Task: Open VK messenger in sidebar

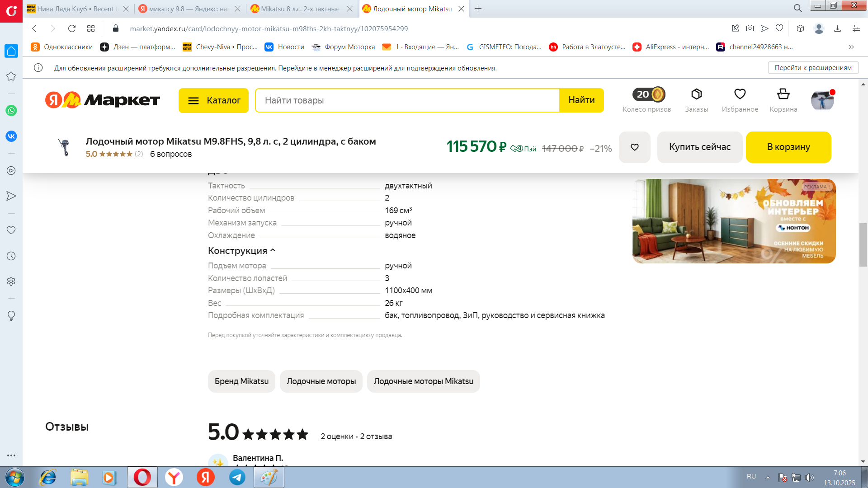Action: point(11,136)
